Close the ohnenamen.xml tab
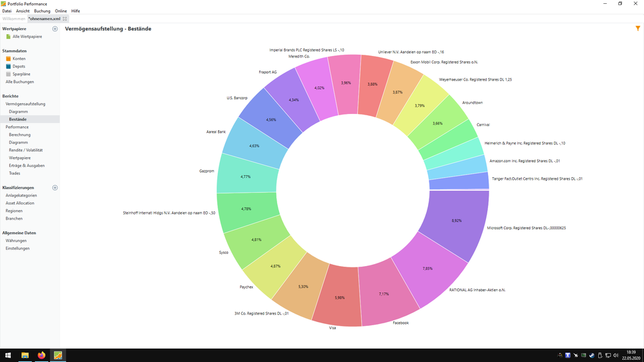This screenshot has width=644, height=362. [x=65, y=19]
